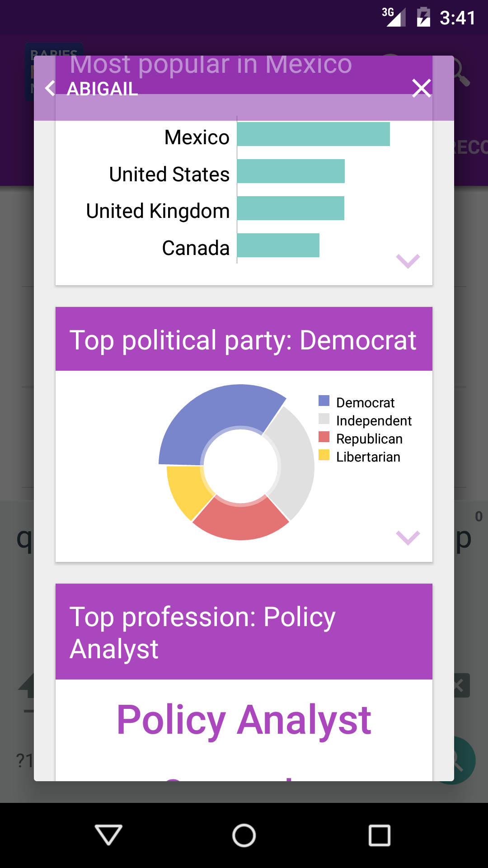Tap the Independent gray legend swatch

pos(324,419)
